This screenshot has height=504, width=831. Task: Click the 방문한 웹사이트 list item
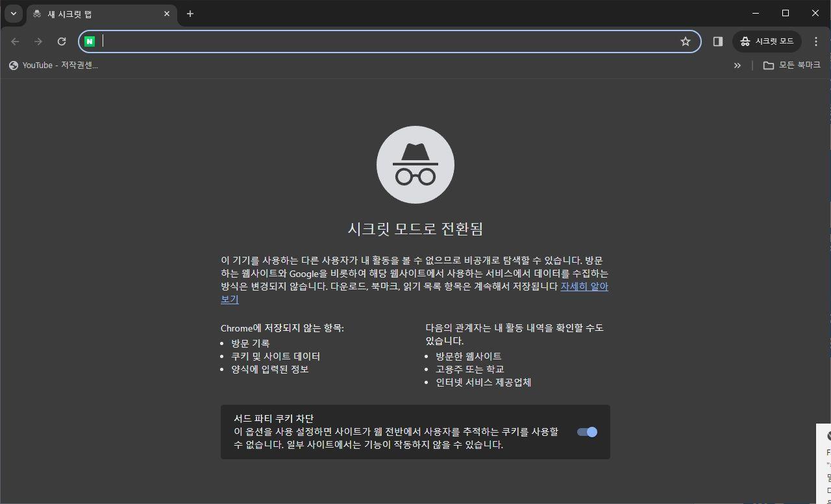(x=469, y=356)
